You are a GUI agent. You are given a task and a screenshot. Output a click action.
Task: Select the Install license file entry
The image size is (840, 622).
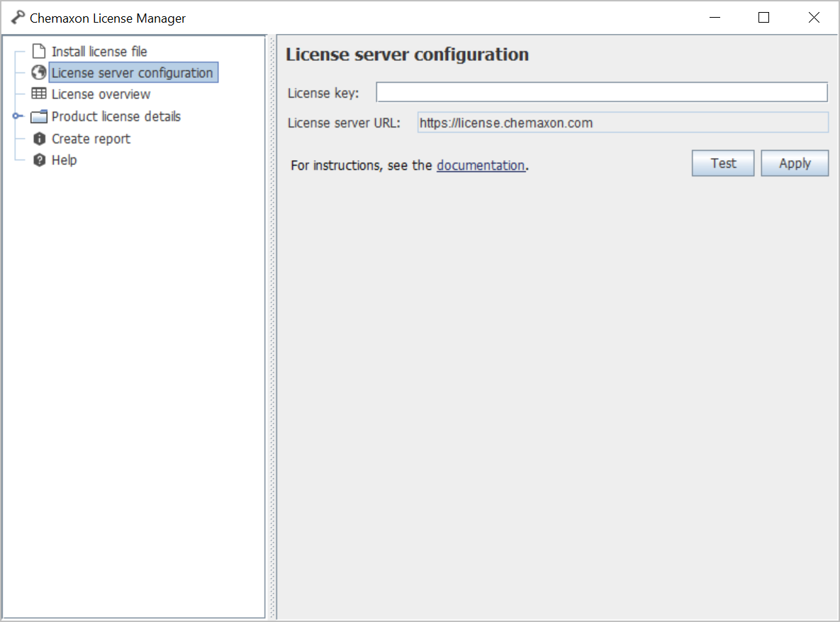point(99,52)
